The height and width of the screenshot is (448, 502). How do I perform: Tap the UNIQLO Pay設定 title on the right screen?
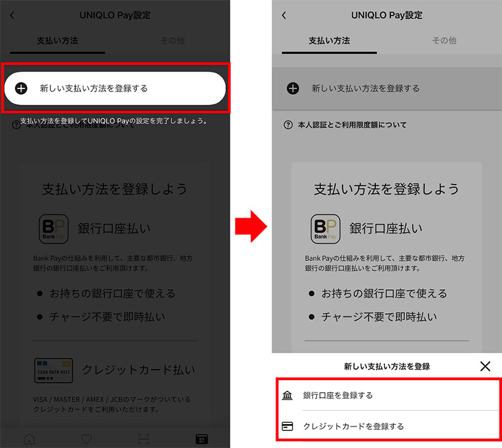(387, 15)
